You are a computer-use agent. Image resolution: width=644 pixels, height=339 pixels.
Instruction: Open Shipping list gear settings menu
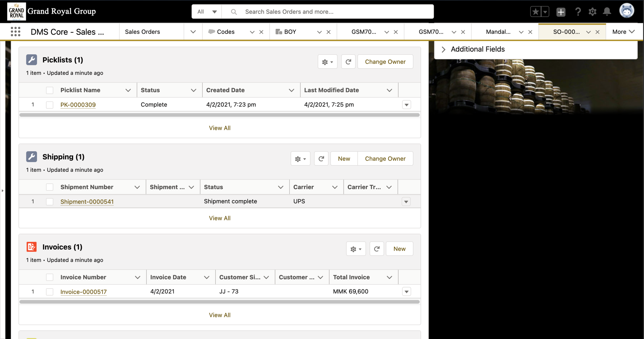(x=300, y=159)
